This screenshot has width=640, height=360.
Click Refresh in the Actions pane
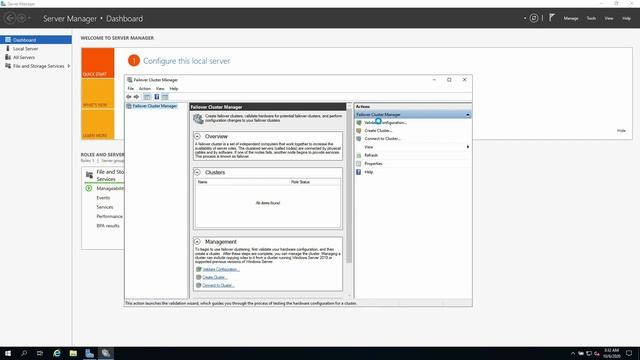tap(371, 156)
